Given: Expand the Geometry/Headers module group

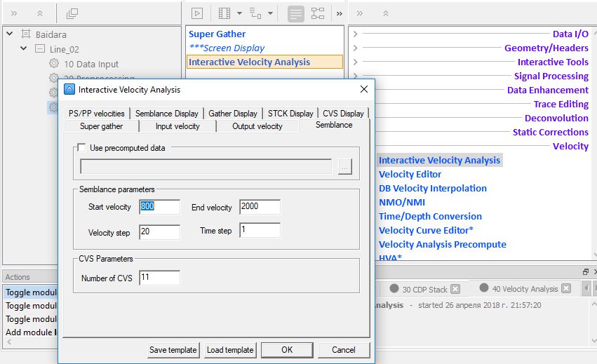Looking at the screenshot, I should pyautogui.click(x=355, y=48).
